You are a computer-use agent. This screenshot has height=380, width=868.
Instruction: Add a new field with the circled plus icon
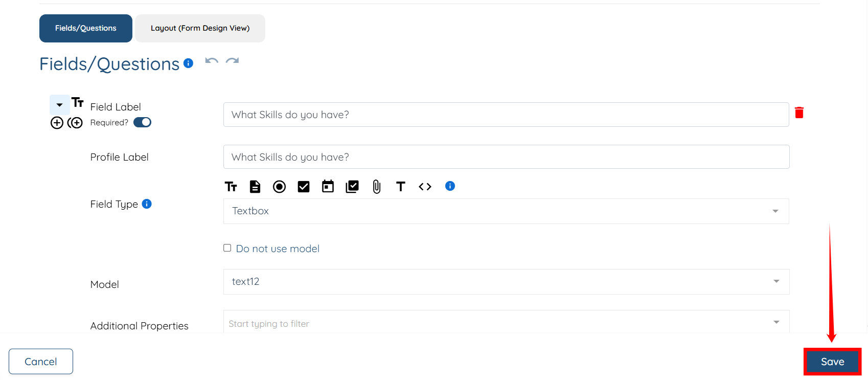tap(57, 123)
